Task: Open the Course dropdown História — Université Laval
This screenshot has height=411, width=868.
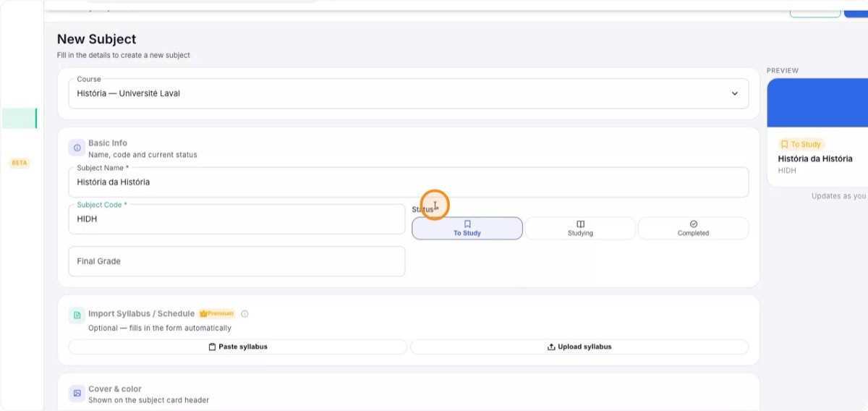Action: click(408, 93)
